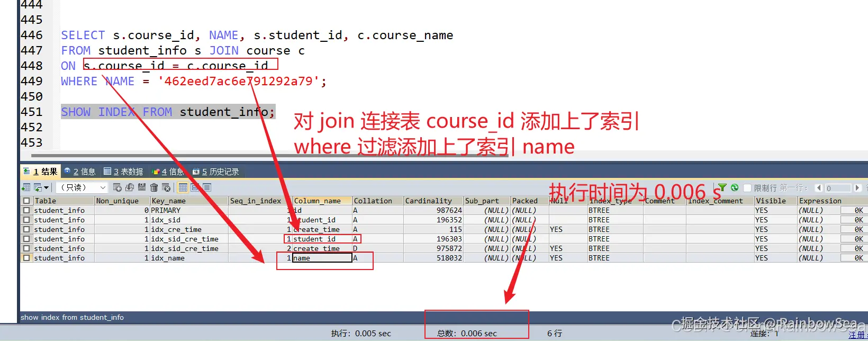Click the Non_unique column header
Screen dimensions: 868x341
[122, 201]
